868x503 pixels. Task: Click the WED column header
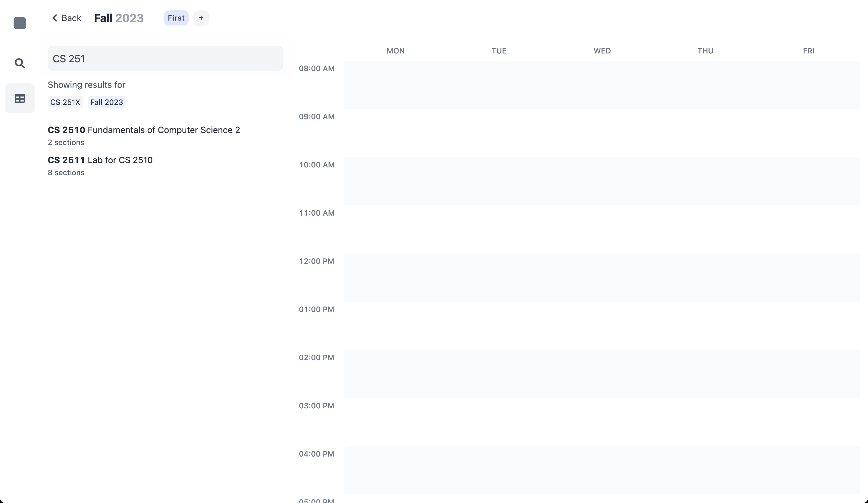click(x=602, y=51)
